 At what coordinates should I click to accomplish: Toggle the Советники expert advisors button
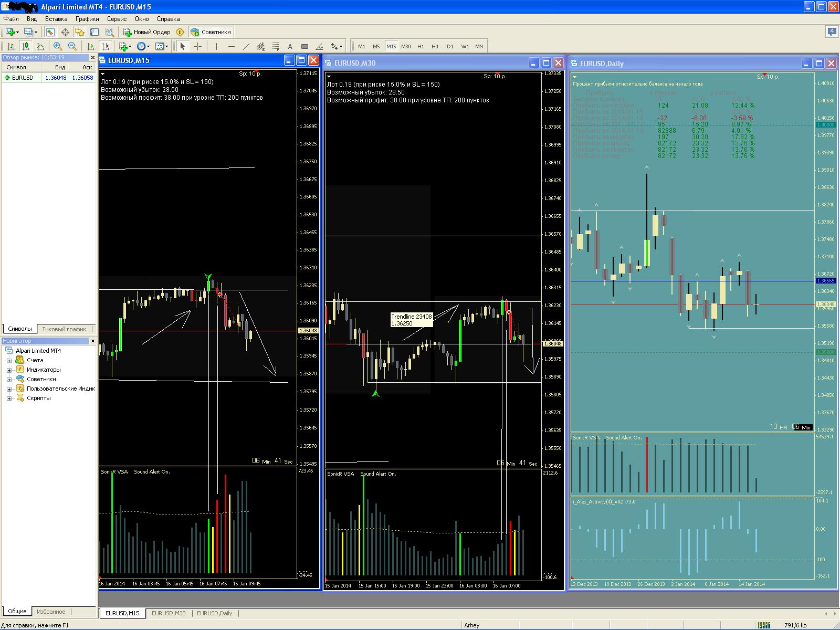211,32
